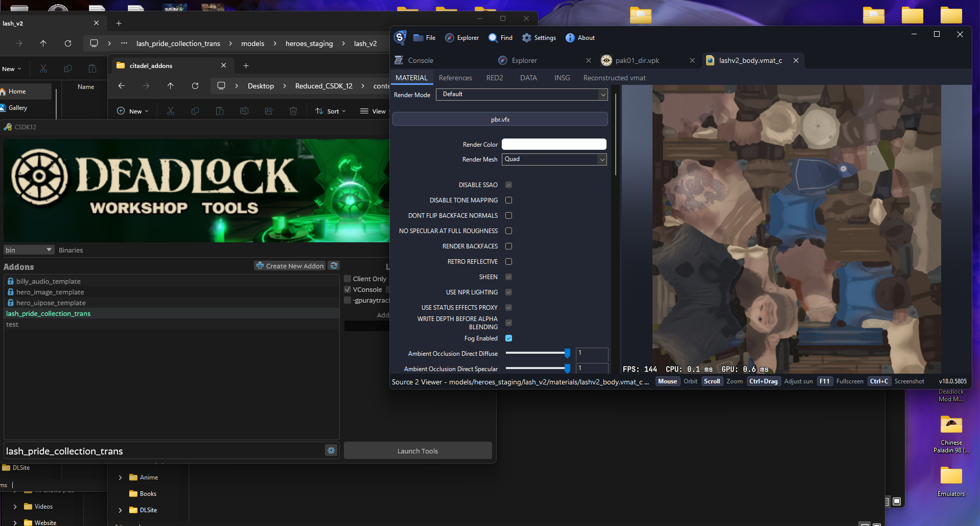Click the About info icon
980x526 pixels.
click(x=570, y=38)
